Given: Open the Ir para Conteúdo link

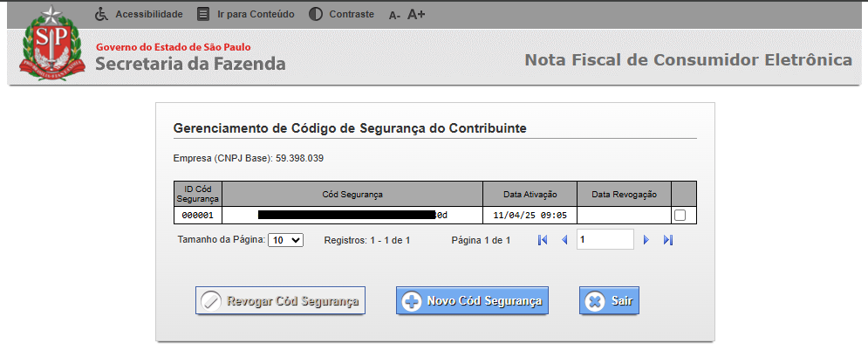Looking at the screenshot, I should tap(256, 14).
